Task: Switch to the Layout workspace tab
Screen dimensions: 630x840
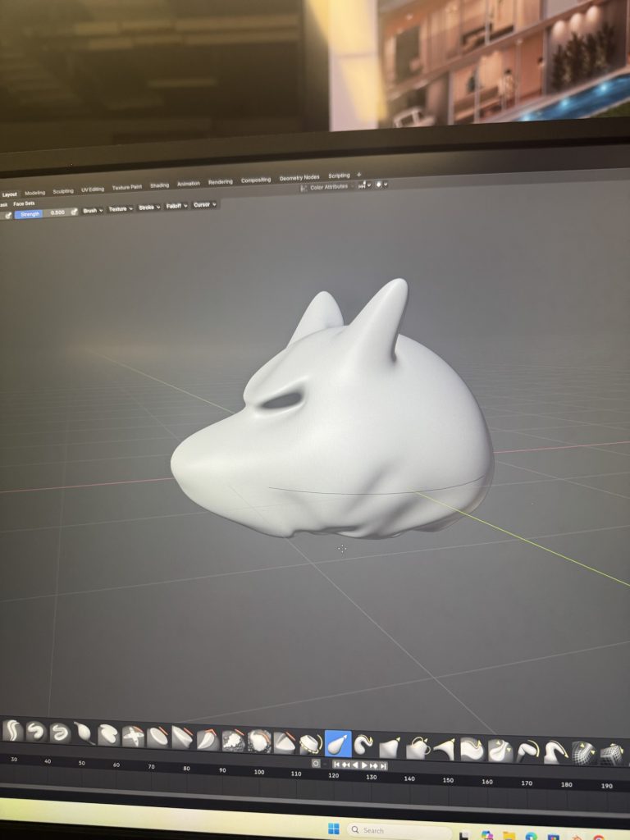Action: [x=10, y=194]
